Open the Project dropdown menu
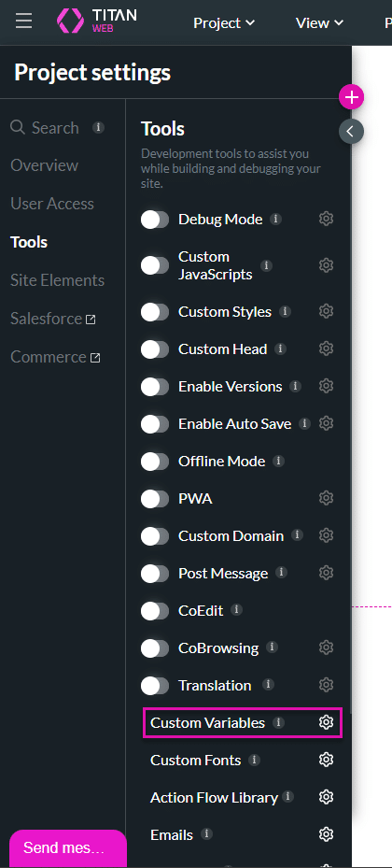This screenshot has width=392, height=868. (224, 22)
